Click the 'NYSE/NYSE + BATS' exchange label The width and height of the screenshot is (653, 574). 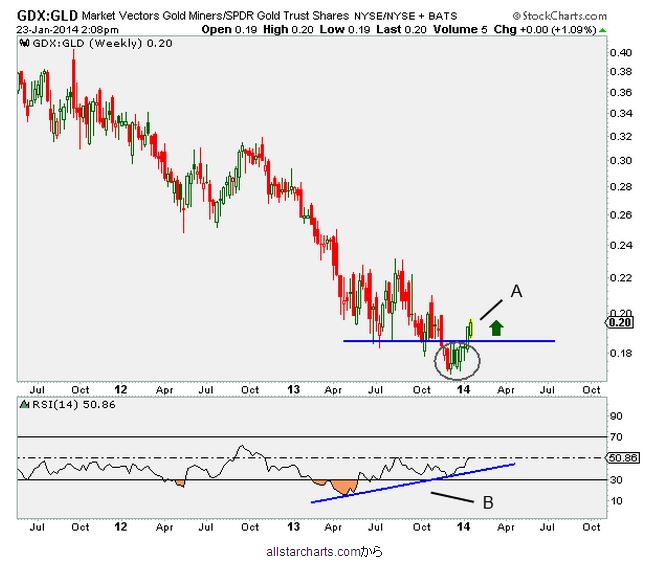point(406,17)
